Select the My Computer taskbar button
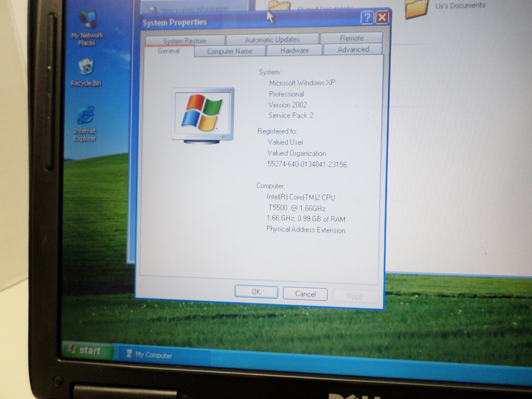532x399 pixels. pos(165,355)
